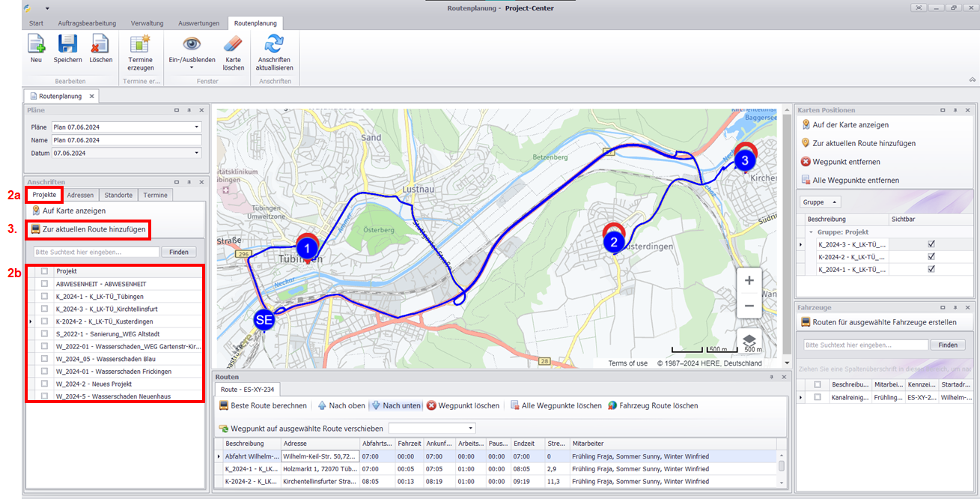
Task: Switch to the Auswertungen ribbon tab
Action: coord(198,23)
